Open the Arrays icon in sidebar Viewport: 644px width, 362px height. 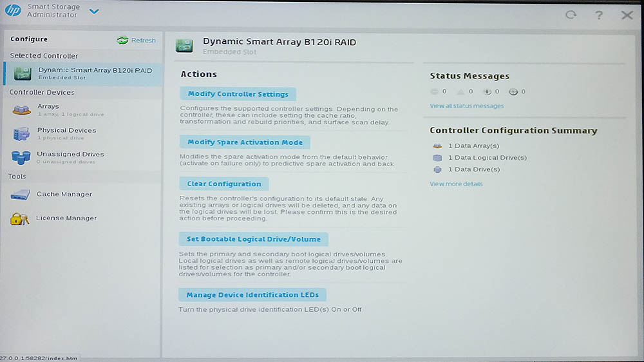click(x=21, y=110)
